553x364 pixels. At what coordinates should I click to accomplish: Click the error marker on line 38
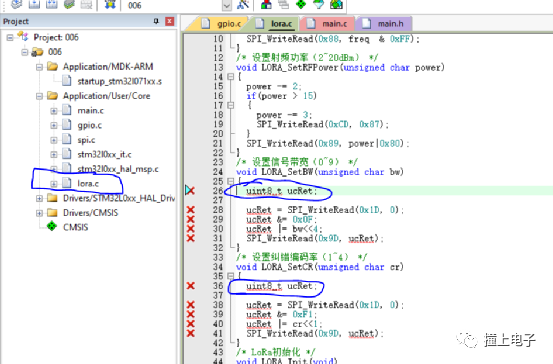click(190, 305)
